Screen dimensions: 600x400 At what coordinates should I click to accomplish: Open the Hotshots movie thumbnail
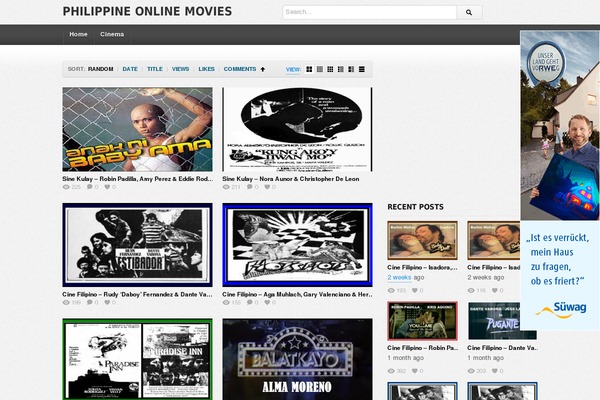coord(297,245)
